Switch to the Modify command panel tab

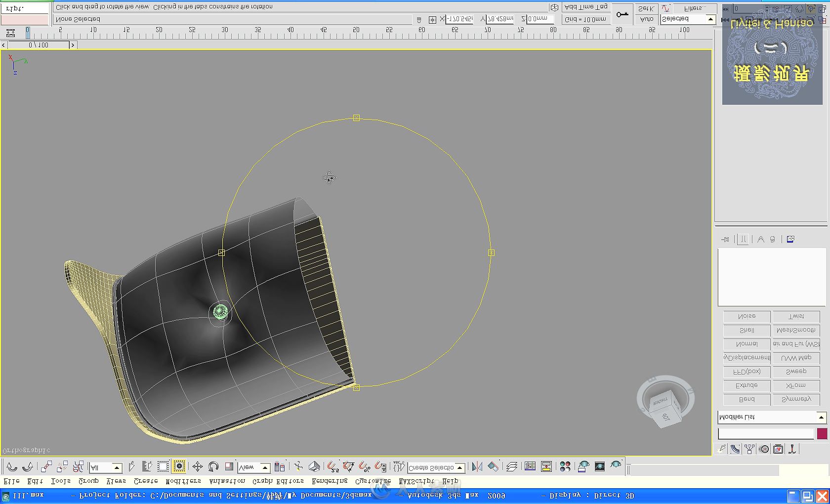pos(736,449)
